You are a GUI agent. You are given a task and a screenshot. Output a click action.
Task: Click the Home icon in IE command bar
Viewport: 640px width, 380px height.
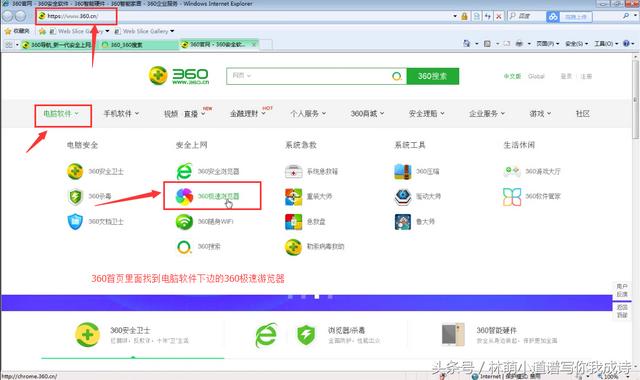(x=467, y=43)
